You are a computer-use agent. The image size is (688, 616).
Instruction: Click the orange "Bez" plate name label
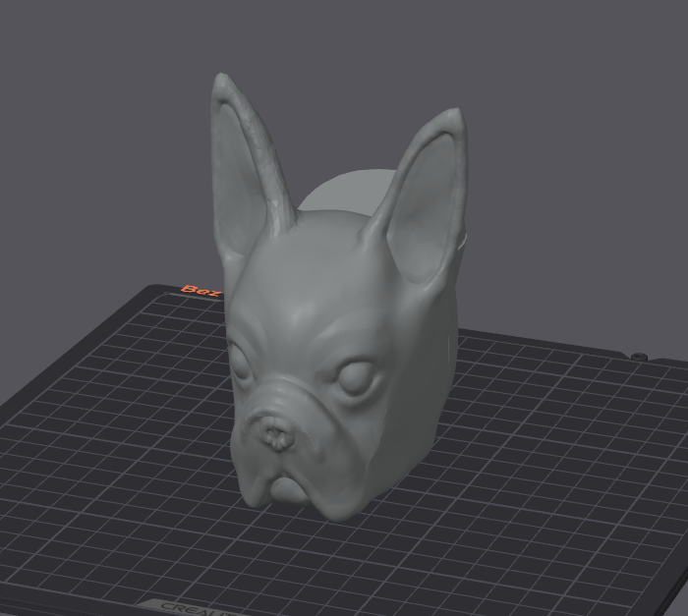point(201,291)
